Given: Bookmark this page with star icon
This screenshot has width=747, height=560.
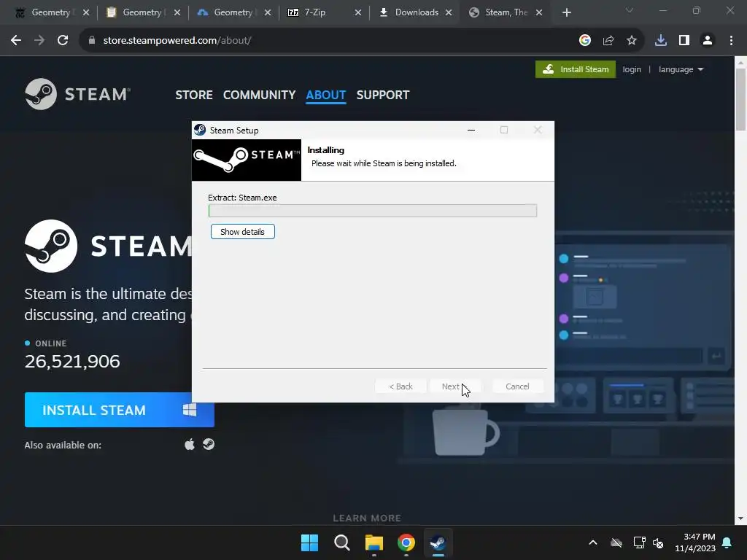Looking at the screenshot, I should click(631, 41).
